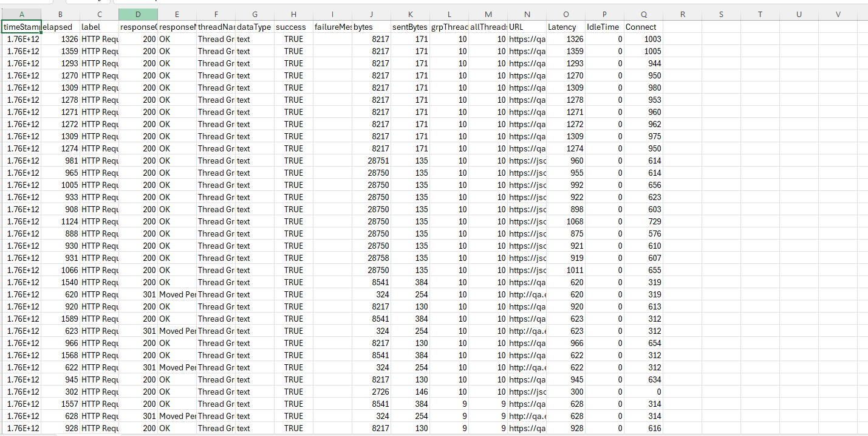Select the 'success' header cell

pyautogui.click(x=293, y=27)
